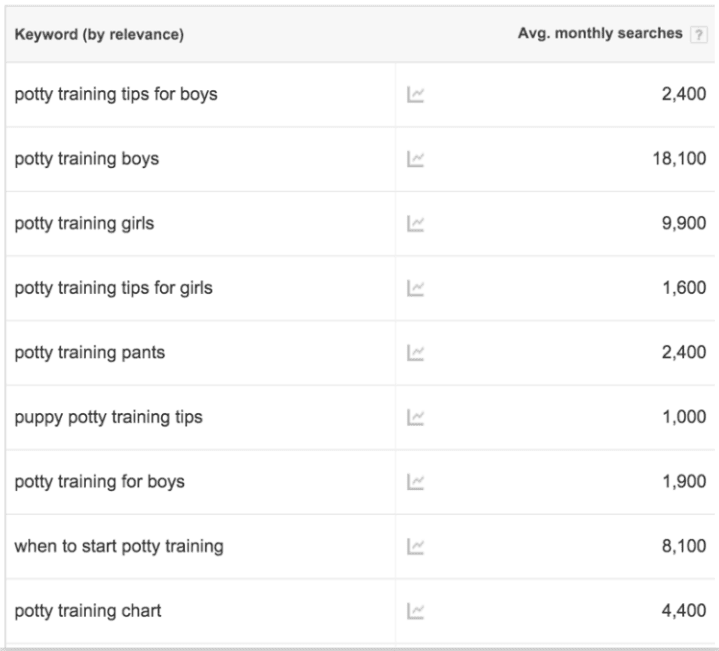The width and height of the screenshot is (719, 651).
Task: Sort by Keyword (by relevance) column header
Action: (99, 34)
